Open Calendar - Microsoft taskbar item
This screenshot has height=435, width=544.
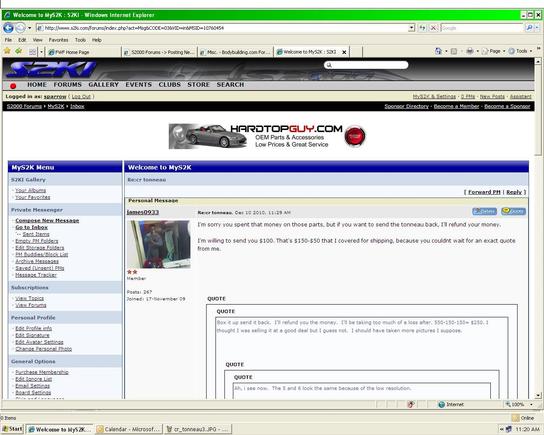[x=129, y=429]
